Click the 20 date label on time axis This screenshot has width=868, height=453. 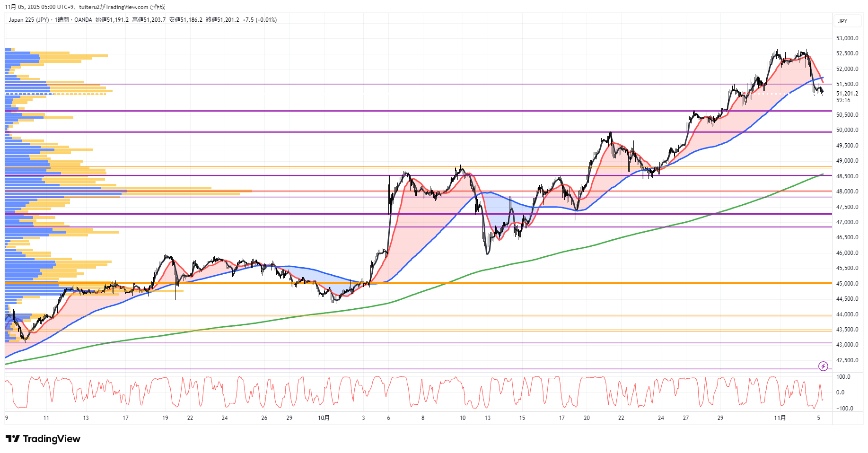tap(587, 418)
